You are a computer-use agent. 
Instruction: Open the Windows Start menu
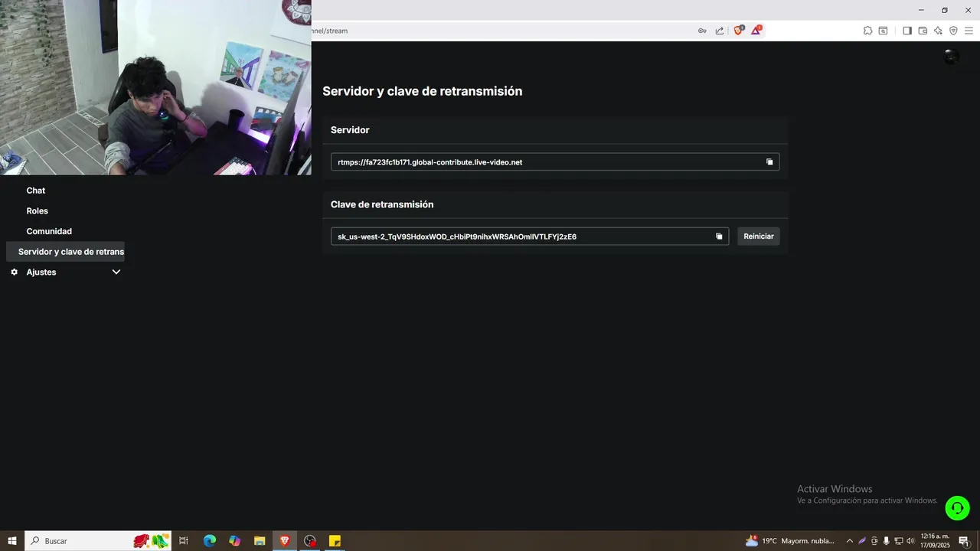tap(12, 541)
